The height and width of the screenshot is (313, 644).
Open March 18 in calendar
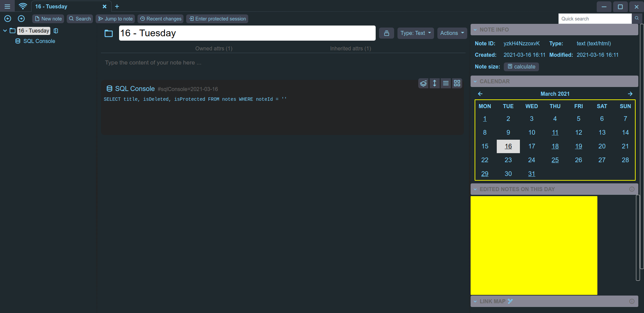[x=555, y=146]
